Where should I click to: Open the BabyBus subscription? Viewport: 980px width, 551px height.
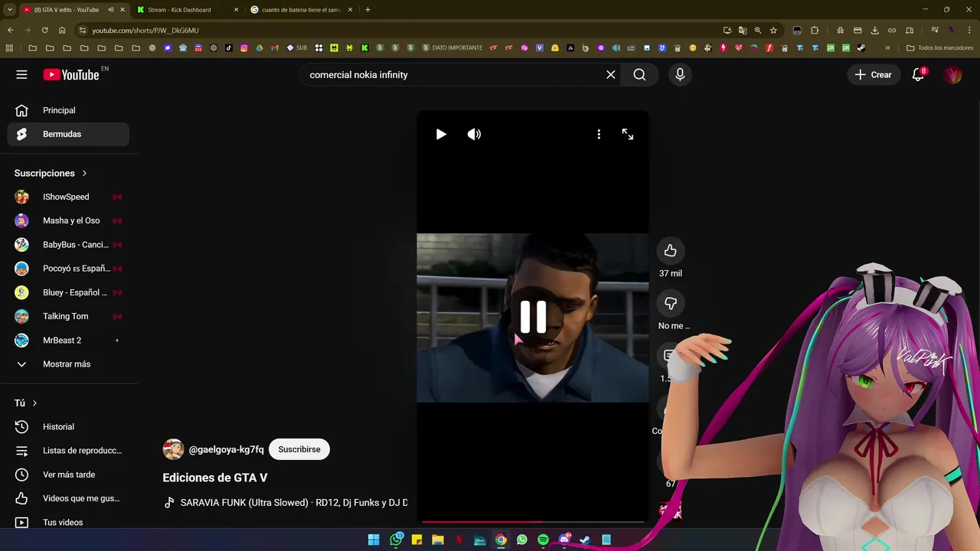(68, 245)
